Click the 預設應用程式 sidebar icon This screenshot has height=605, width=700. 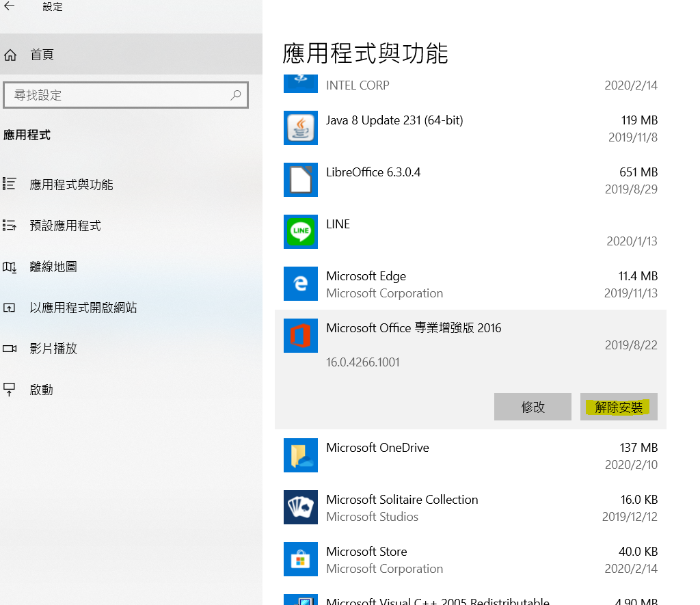10,225
